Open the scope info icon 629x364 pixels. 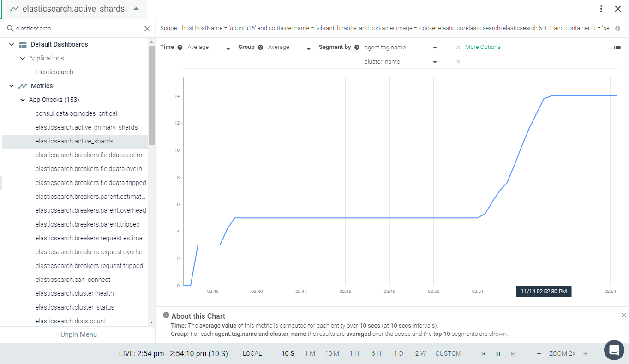tap(617, 28)
